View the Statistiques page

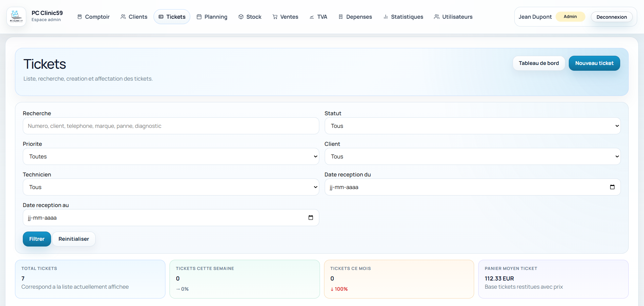[x=403, y=17]
